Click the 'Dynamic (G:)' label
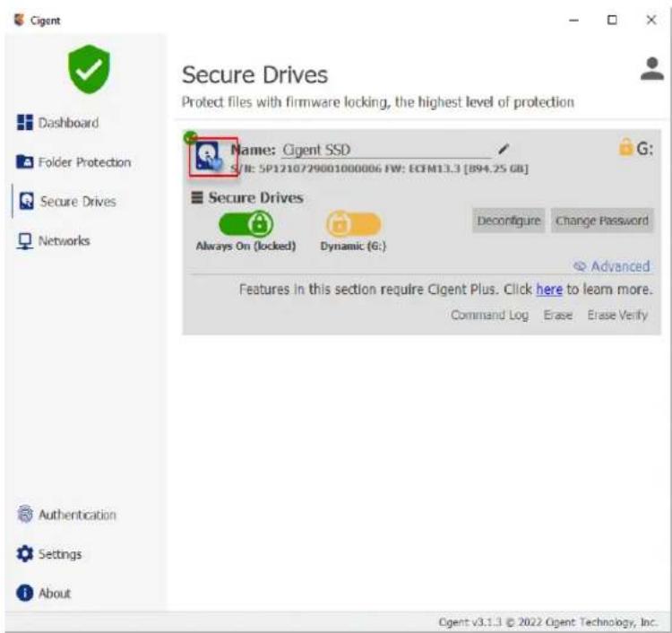This screenshot has height=633, width=672. click(x=353, y=247)
